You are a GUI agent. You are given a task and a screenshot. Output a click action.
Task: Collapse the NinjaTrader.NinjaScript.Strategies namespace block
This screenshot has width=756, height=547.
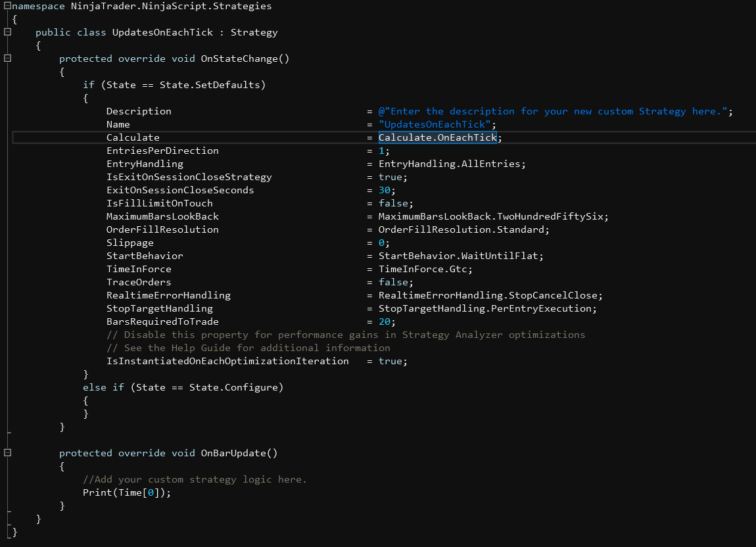(7, 6)
